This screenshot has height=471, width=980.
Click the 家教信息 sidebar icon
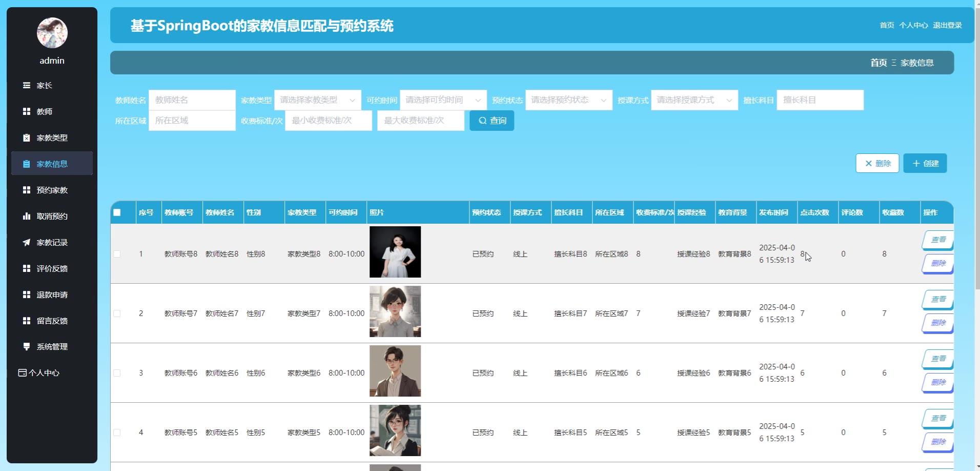pyautogui.click(x=27, y=164)
